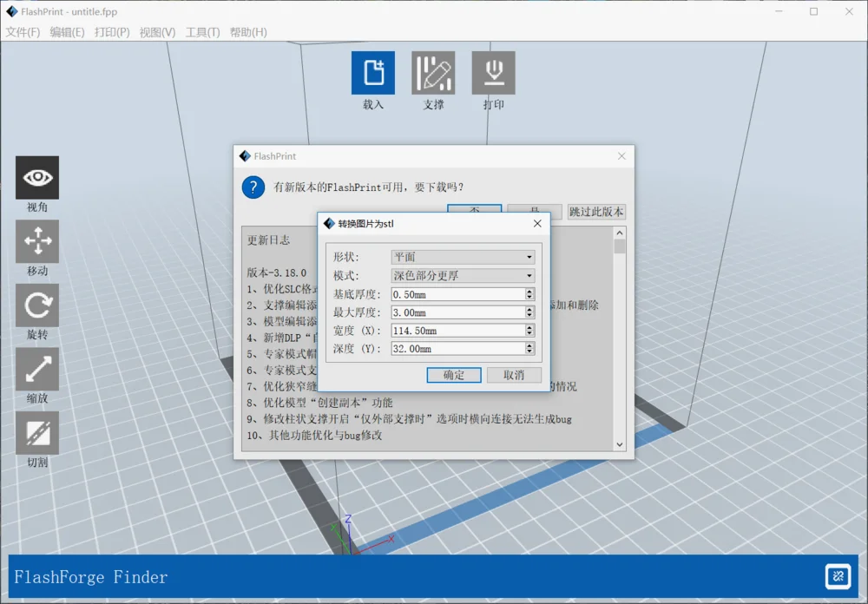The height and width of the screenshot is (604, 868).
Task: Confirm conversion with the 确定 button
Action: (454, 375)
